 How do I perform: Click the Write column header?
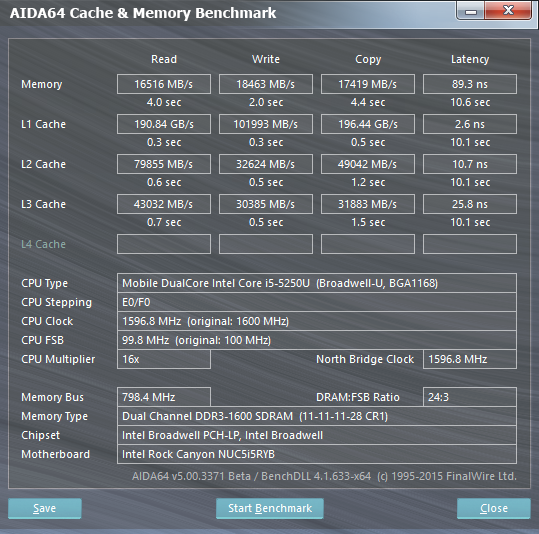[266, 59]
